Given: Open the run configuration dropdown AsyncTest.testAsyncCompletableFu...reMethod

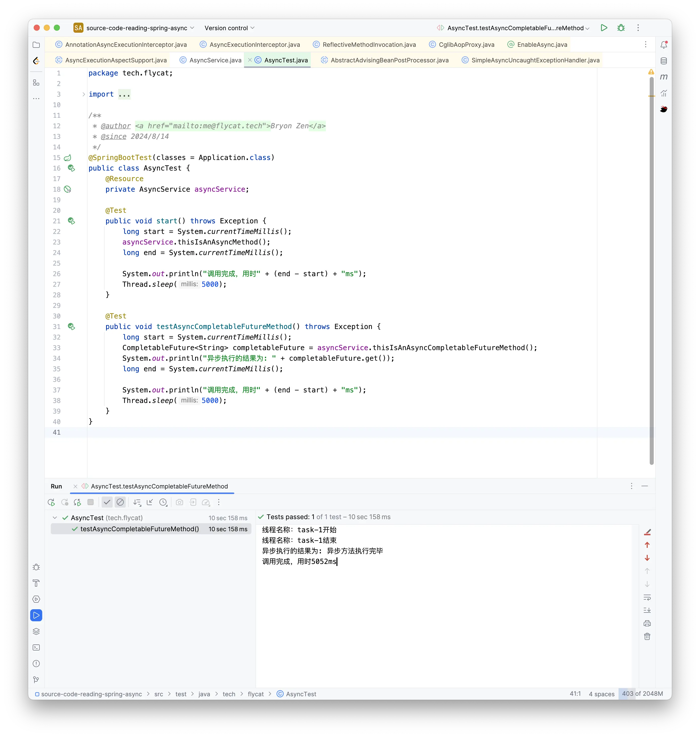Looking at the screenshot, I should [x=513, y=28].
